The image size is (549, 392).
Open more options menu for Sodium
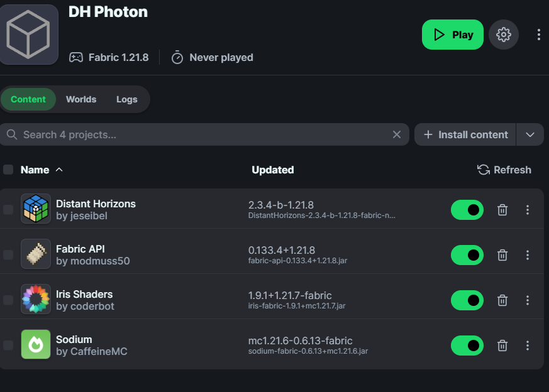pyautogui.click(x=528, y=346)
